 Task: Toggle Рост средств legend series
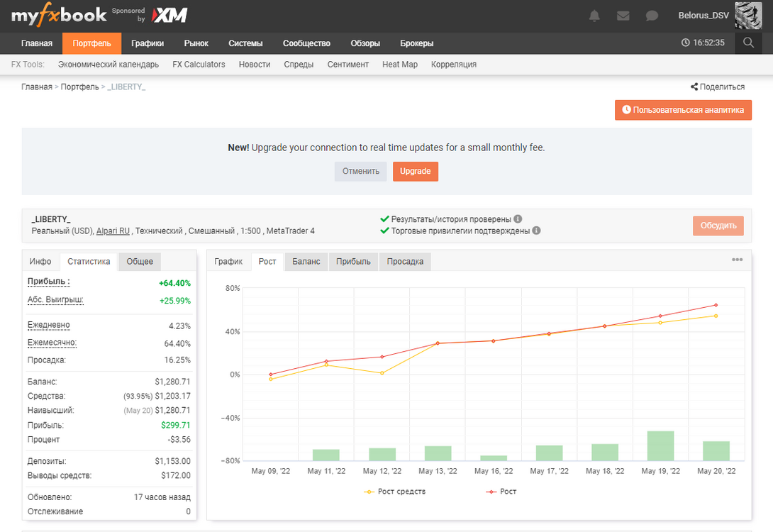[394, 492]
